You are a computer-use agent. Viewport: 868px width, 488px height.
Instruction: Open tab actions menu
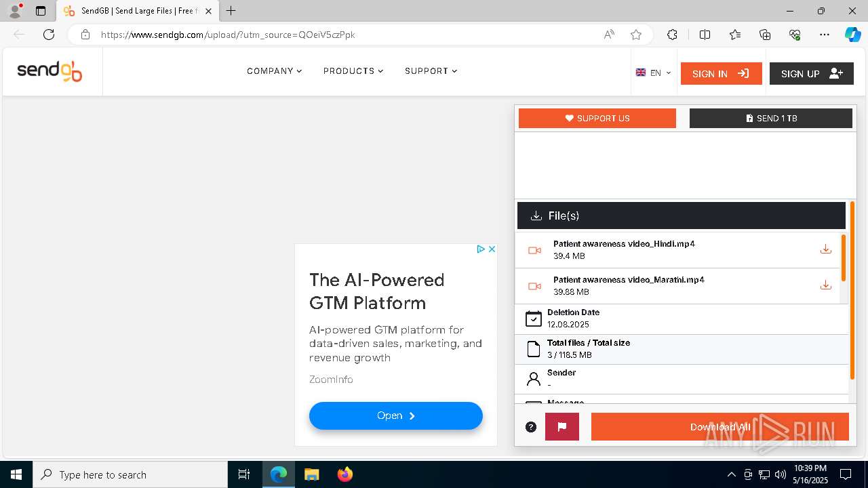(41, 11)
